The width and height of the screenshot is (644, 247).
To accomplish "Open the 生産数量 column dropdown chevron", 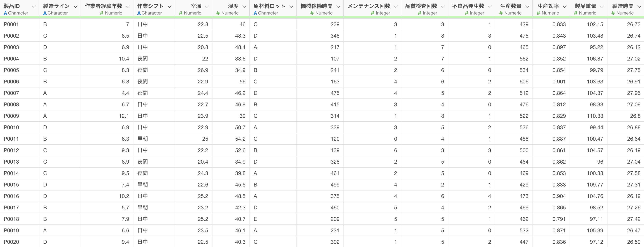I will point(527,6).
